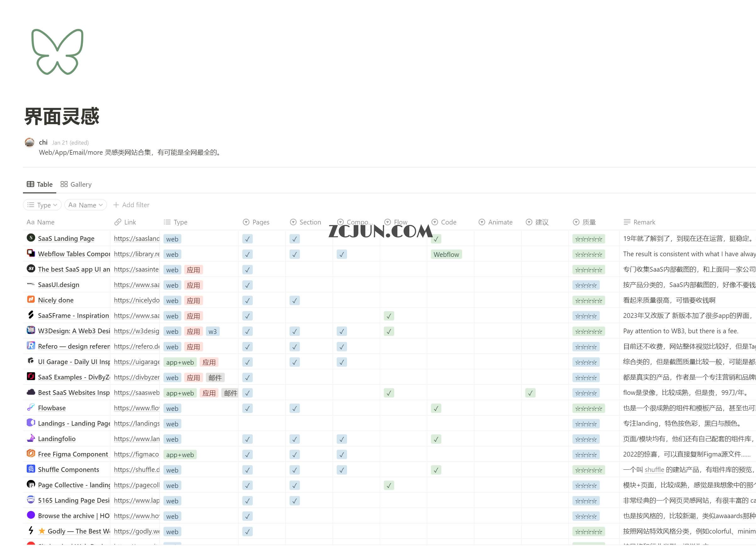Viewport: 756px width, 548px height.
Task: Click the Nicely done orange icon
Action: 31,299
